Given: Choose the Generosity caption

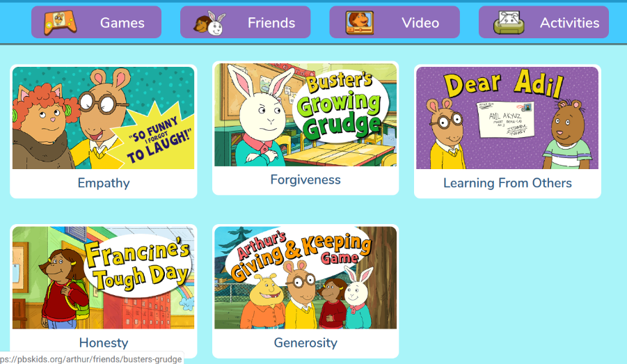Looking at the screenshot, I should point(305,343).
